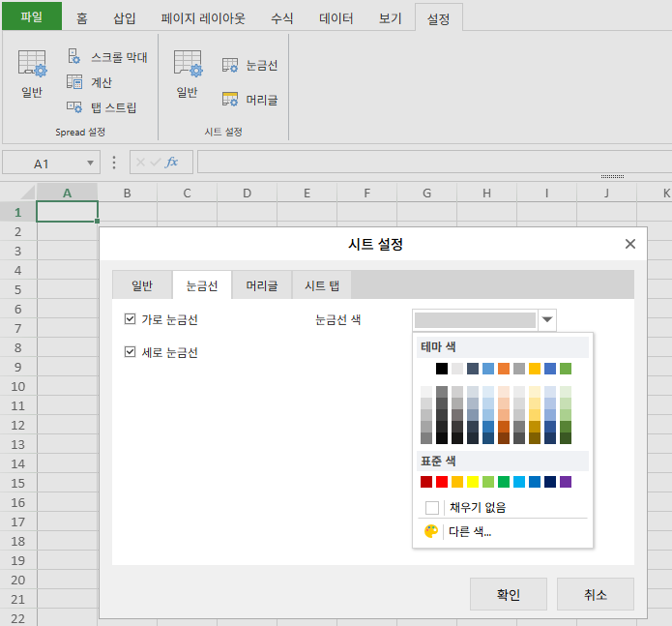Image resolution: width=672 pixels, height=626 pixels.
Task: Switch to dialog 일반 tab
Action: (x=142, y=285)
